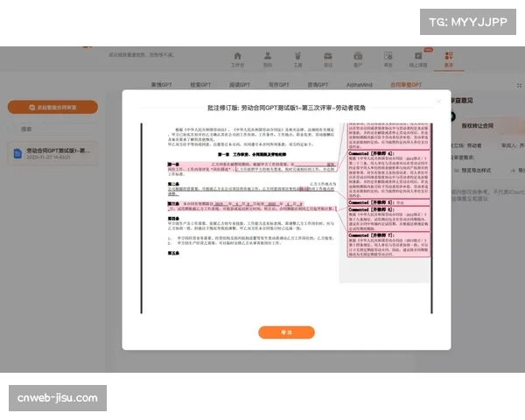Click the blue document icon of 劳动合同GPT测试版1
The image size is (525, 420).
(x=17, y=153)
